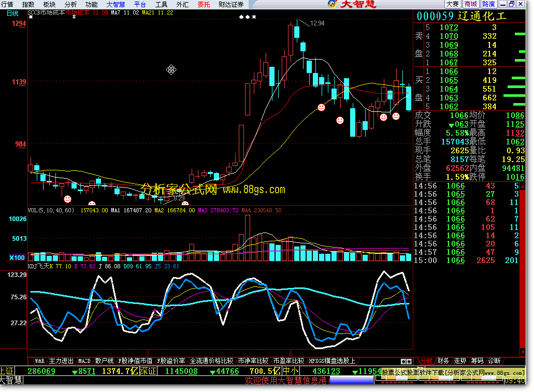The image size is (534, 392).
Task: Click the 大智慧 logo icon in title bar
Action: click(332, 4)
